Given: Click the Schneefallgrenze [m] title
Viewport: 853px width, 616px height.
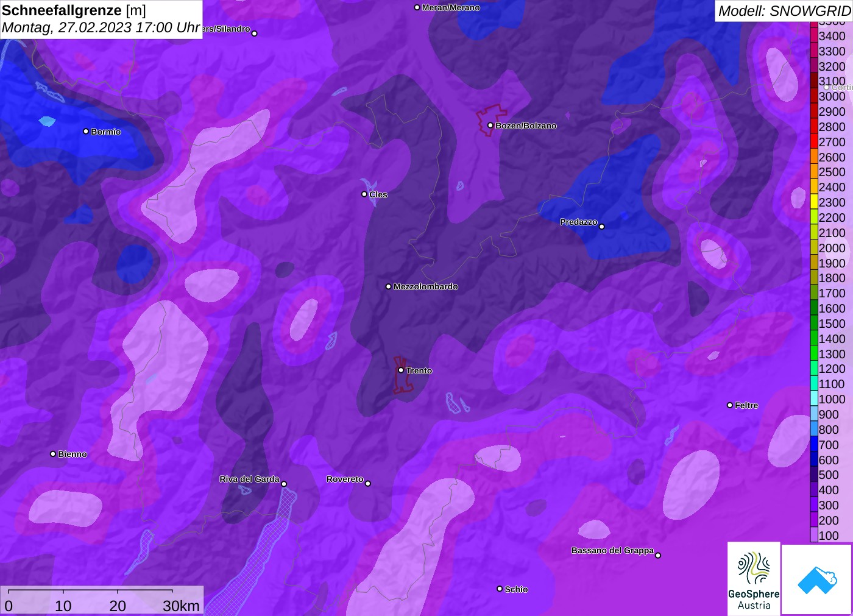Looking at the screenshot, I should coord(74,10).
